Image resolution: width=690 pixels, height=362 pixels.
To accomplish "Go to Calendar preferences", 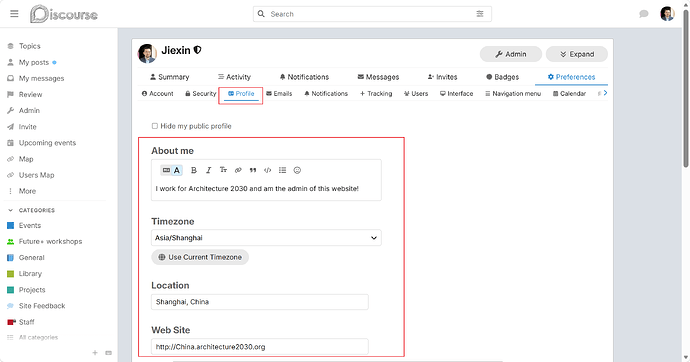I will coord(569,94).
